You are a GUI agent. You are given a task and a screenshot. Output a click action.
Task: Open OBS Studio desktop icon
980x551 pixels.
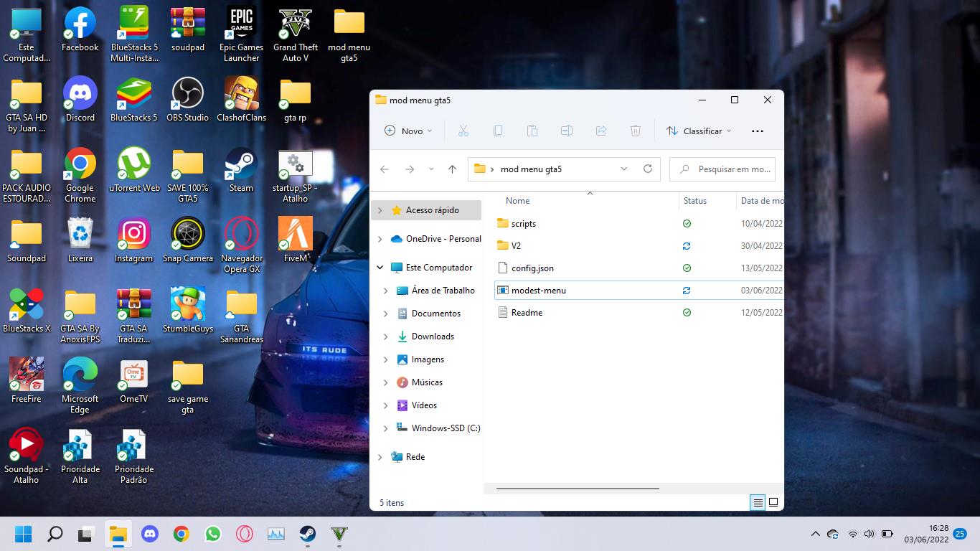[187, 100]
